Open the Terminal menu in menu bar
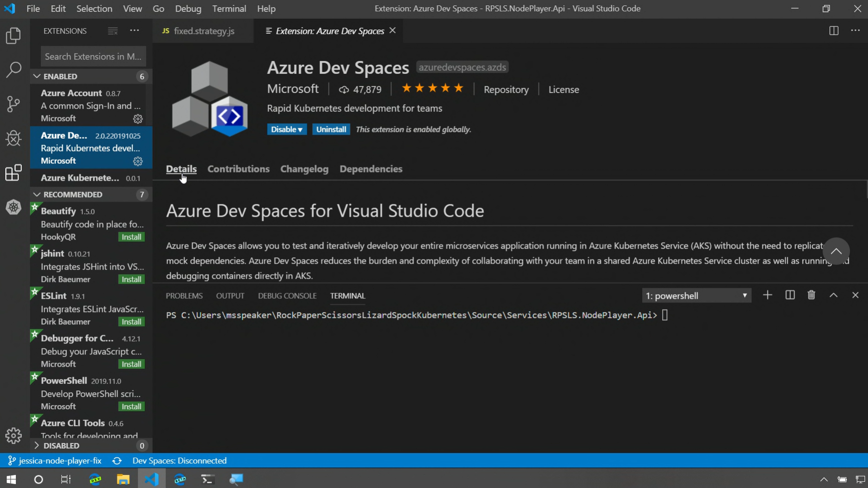Image resolution: width=868 pixels, height=488 pixels. pyautogui.click(x=229, y=9)
